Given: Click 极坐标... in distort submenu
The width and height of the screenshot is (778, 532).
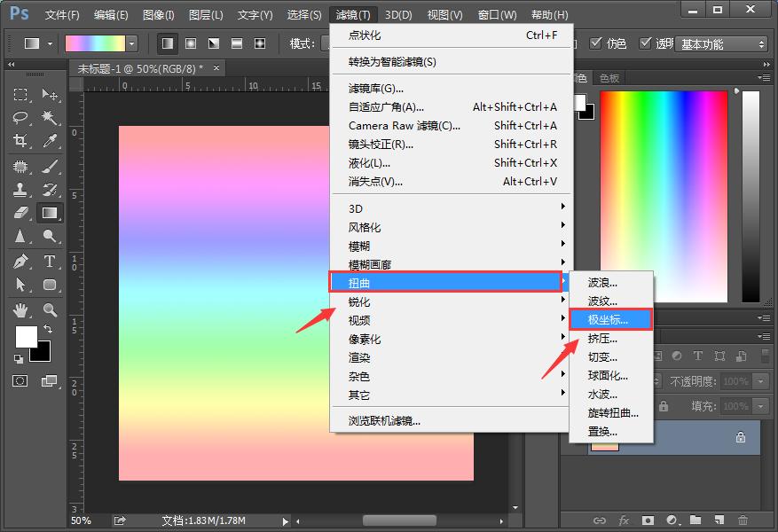Looking at the screenshot, I should [609, 319].
